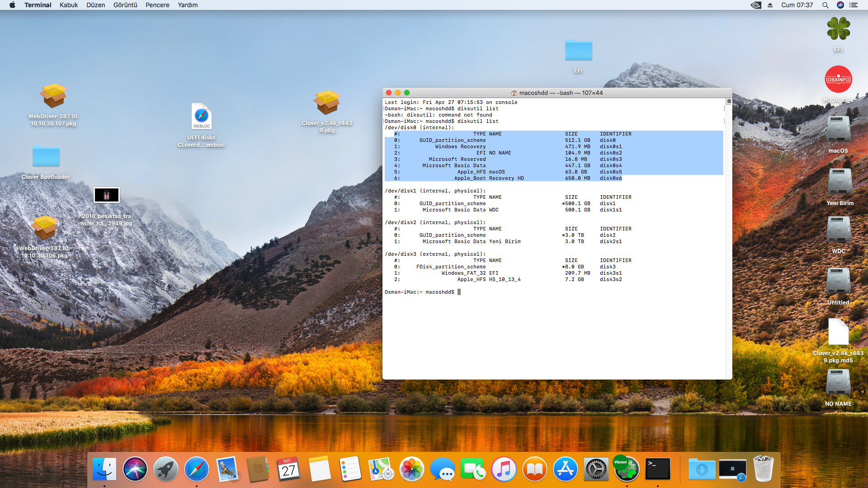This screenshot has height=488, width=868.
Task: Open the WebDriver-387.10.10.10.30.107.pkg file
Action: pyautogui.click(x=53, y=96)
